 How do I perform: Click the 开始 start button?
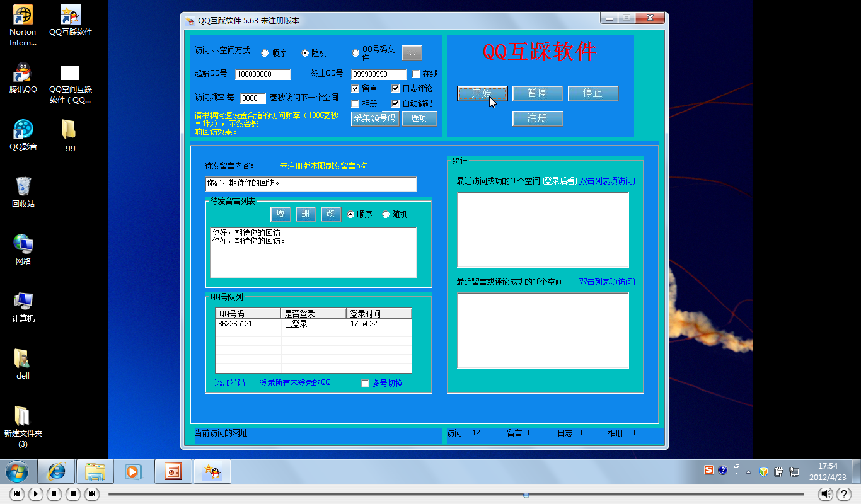[x=482, y=93]
